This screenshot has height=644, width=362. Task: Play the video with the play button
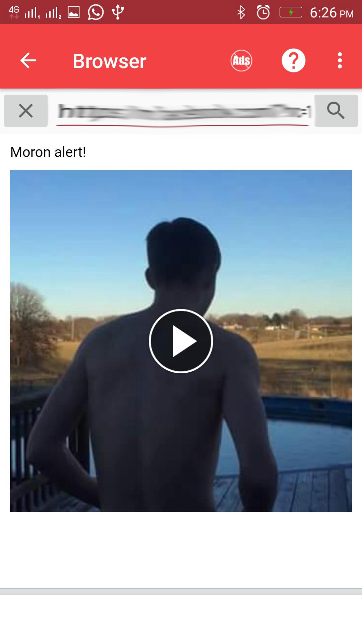[181, 341]
